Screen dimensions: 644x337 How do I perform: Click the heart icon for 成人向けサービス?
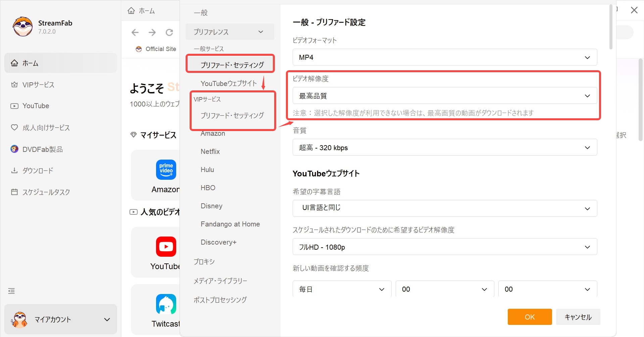(x=14, y=127)
